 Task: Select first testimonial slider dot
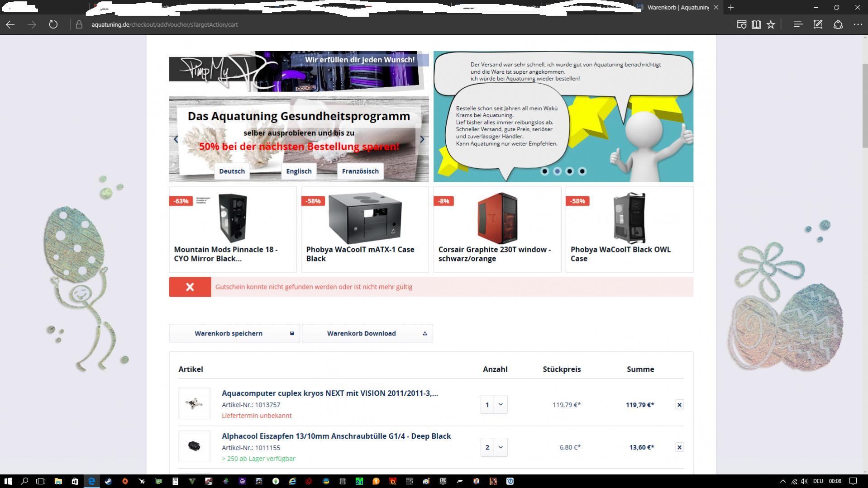click(545, 171)
